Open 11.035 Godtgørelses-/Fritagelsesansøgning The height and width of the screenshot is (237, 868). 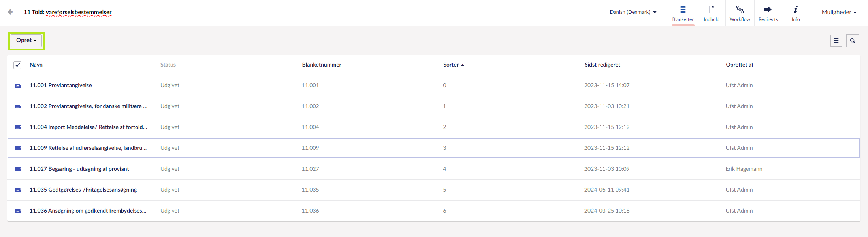(x=83, y=190)
